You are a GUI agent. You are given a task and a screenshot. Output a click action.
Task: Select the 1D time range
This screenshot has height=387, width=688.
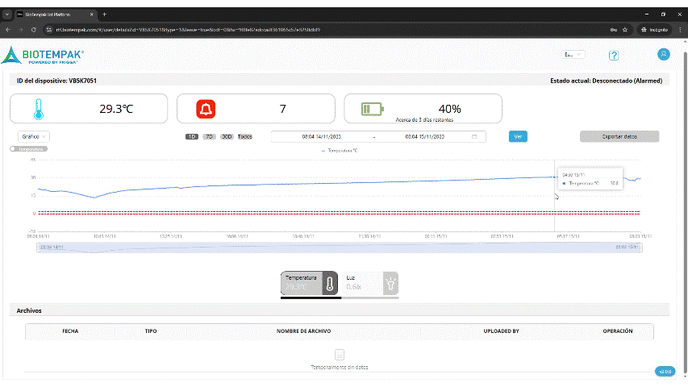pos(192,137)
